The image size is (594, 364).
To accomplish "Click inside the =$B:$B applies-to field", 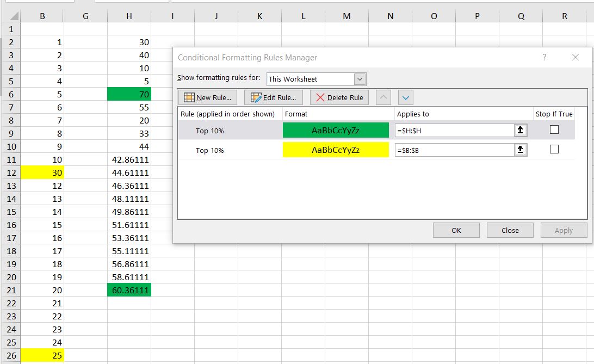I will pyautogui.click(x=454, y=150).
